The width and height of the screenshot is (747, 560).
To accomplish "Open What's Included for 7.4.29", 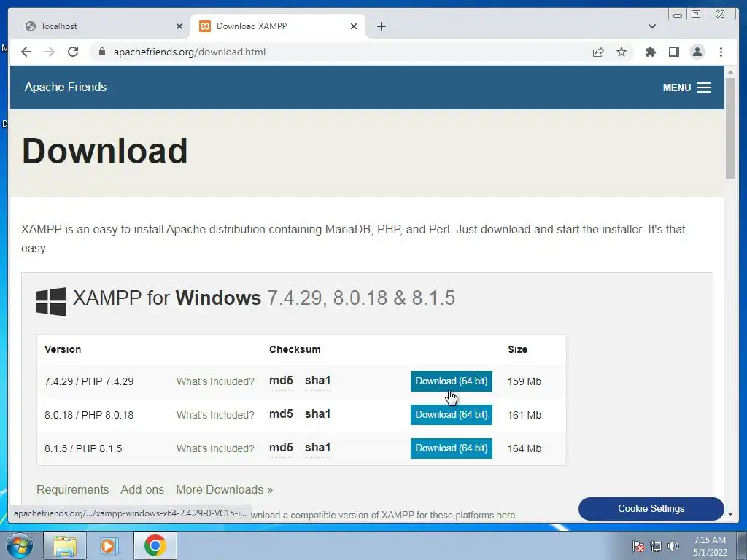I will click(x=215, y=381).
